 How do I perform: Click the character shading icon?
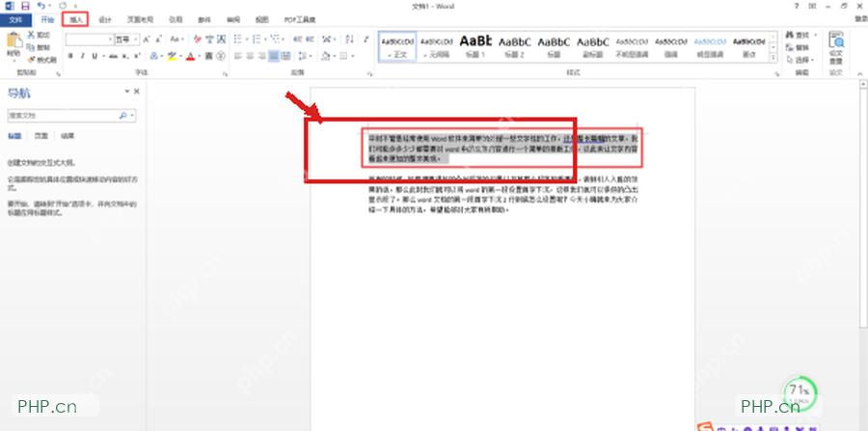click(x=208, y=56)
